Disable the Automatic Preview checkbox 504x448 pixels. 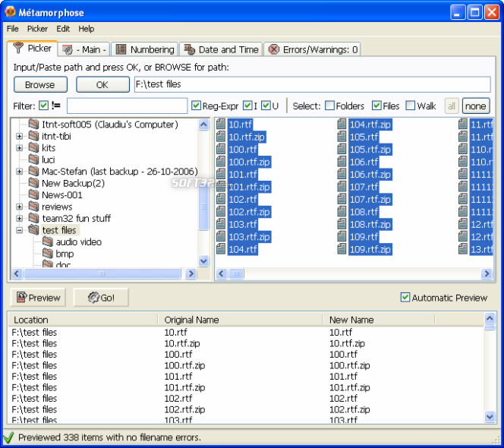(405, 298)
